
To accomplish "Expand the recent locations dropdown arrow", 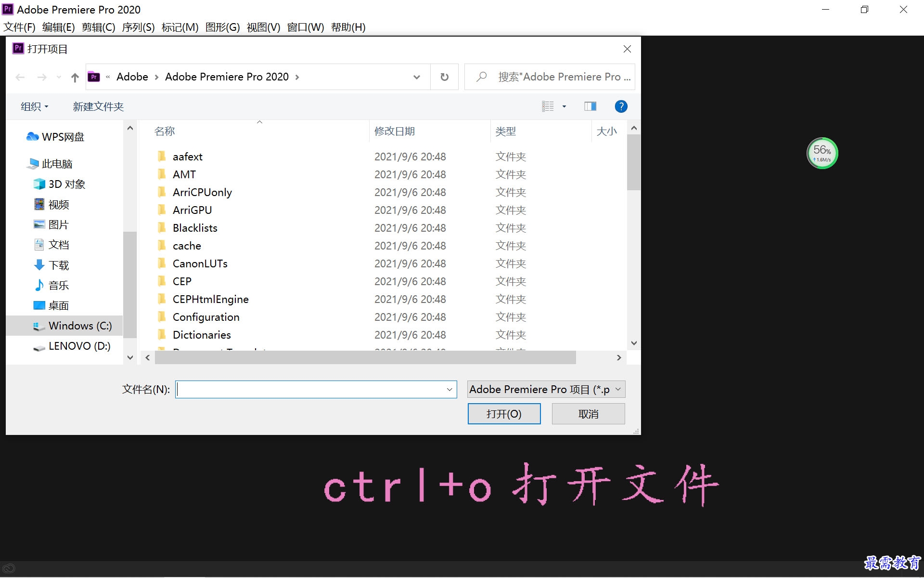I will click(59, 77).
